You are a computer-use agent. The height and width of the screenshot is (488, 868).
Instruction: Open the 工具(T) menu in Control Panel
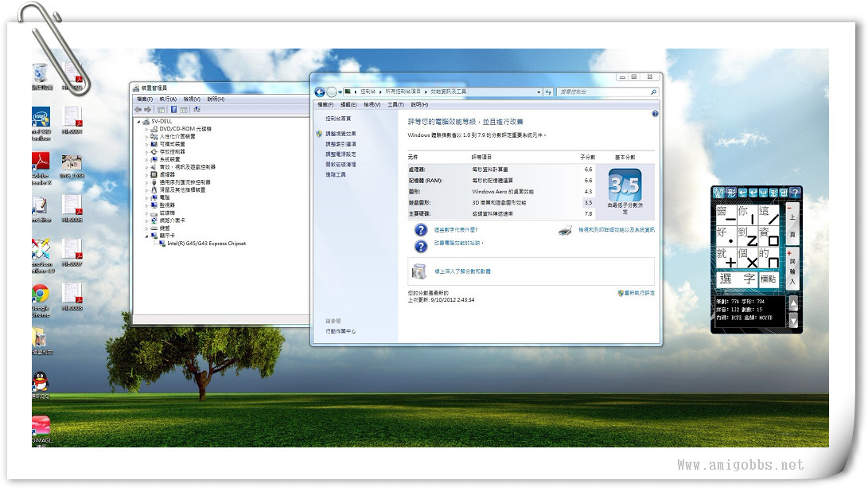pos(395,104)
